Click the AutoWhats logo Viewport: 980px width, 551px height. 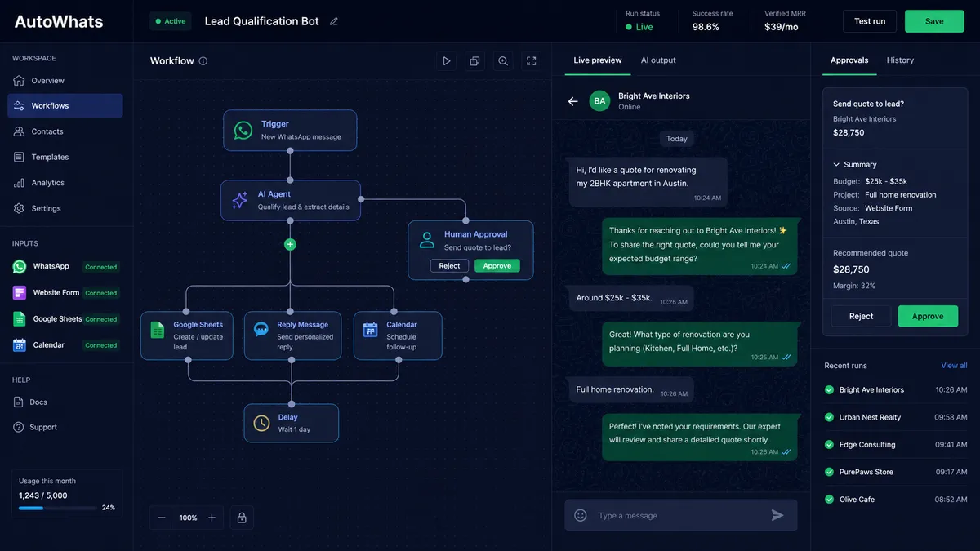coord(59,22)
